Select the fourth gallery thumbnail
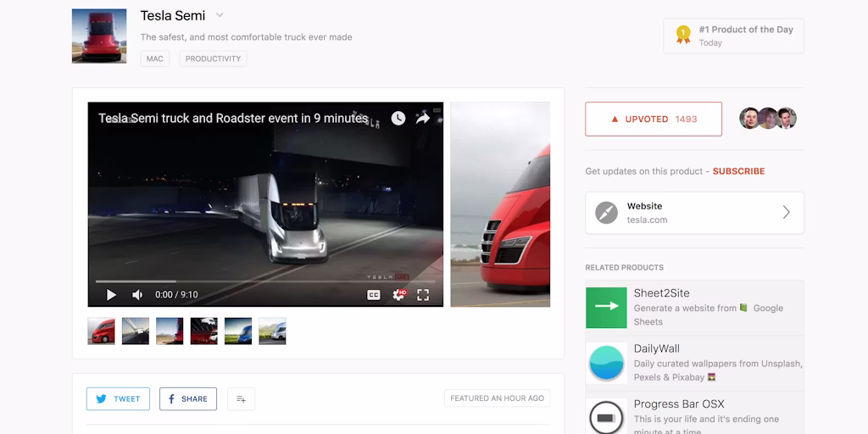This screenshot has width=868, height=434. pos(203,331)
